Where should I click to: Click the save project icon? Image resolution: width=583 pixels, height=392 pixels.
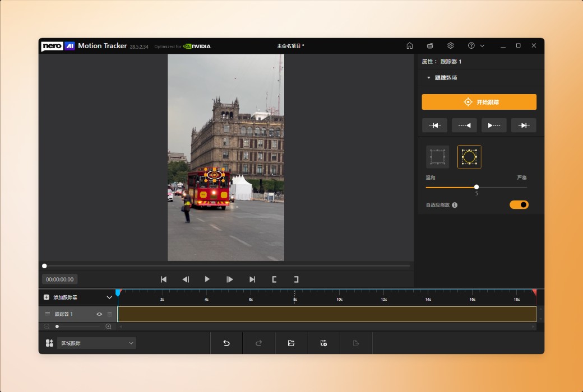323,343
